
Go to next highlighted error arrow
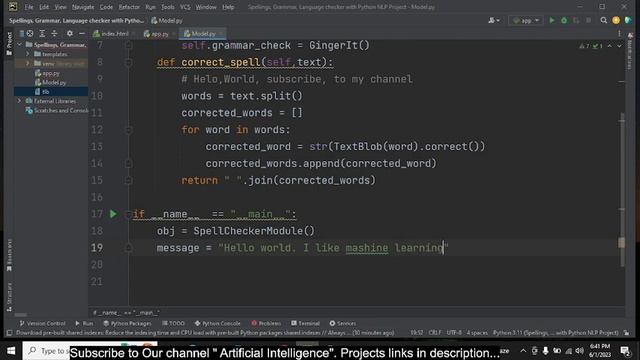[619, 46]
